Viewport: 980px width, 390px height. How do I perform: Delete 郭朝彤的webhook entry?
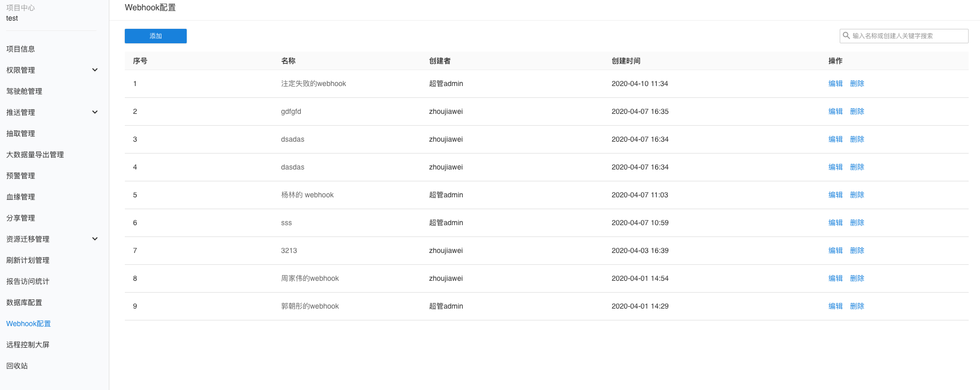click(x=857, y=306)
